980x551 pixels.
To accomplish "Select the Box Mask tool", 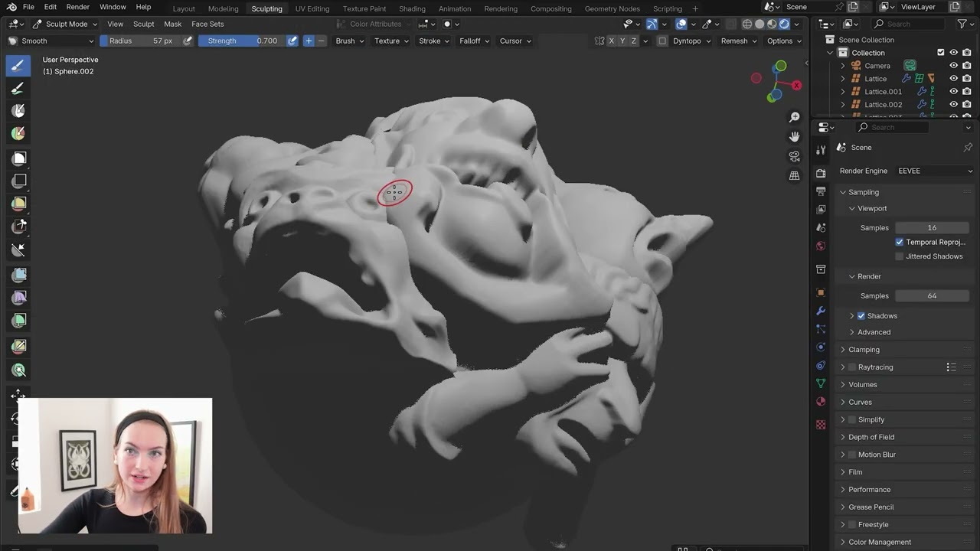I will (x=18, y=158).
